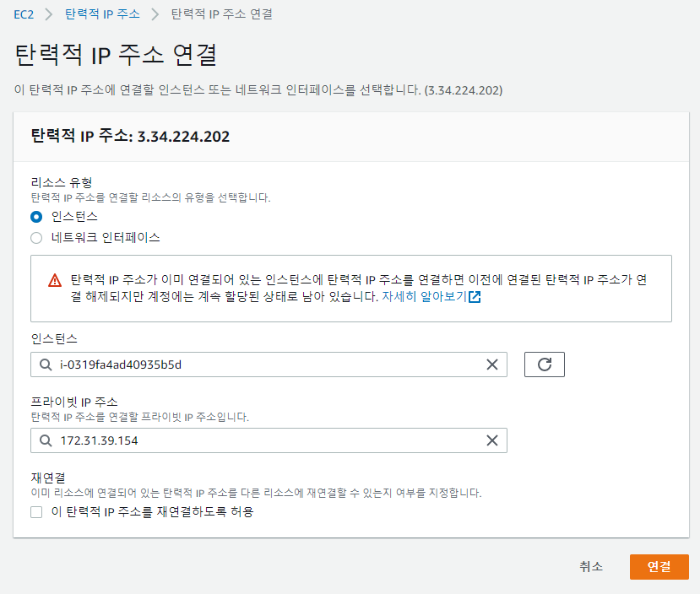Open the 자세히 알아보기 link
700x594 pixels.
424,296
